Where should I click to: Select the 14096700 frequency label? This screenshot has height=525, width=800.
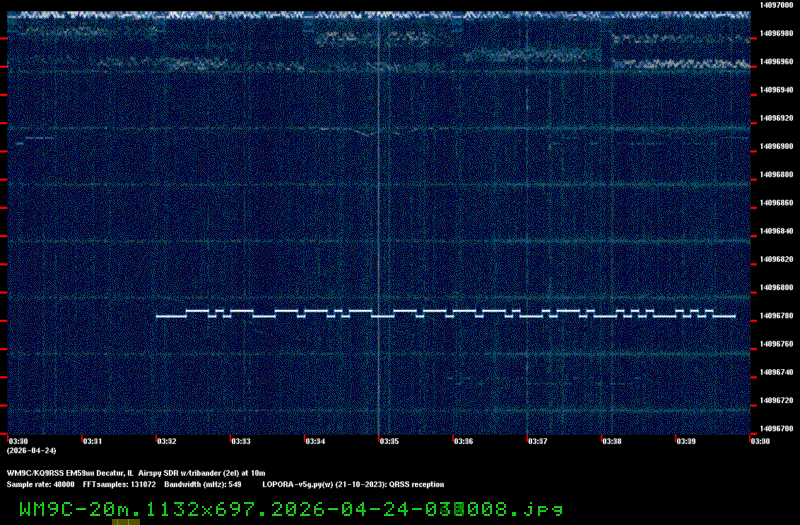pyautogui.click(x=776, y=429)
